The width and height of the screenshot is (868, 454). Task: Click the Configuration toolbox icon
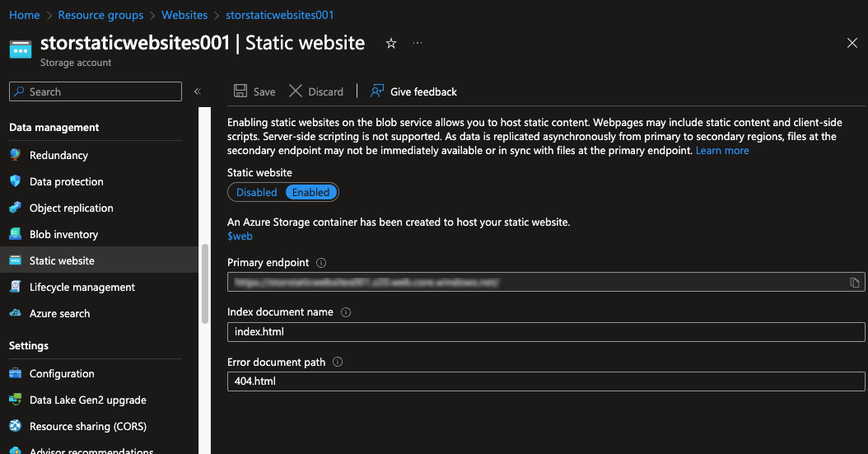(16, 373)
